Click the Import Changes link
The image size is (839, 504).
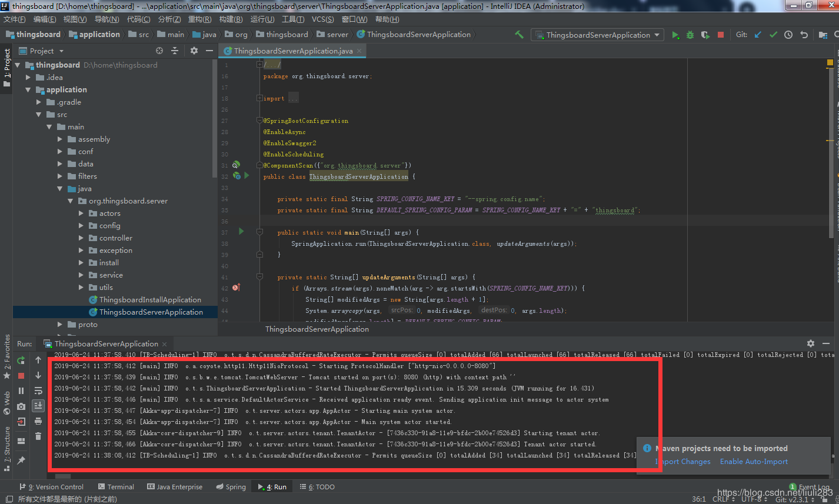click(683, 462)
